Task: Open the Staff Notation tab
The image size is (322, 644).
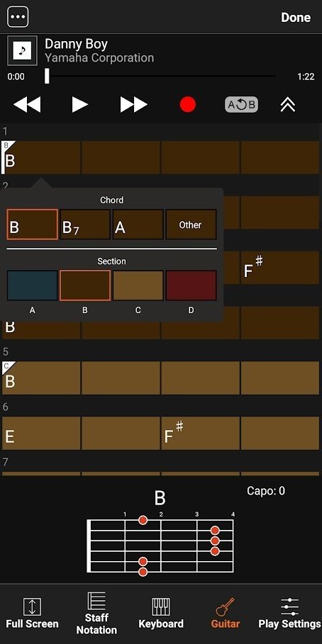Action: 96,614
